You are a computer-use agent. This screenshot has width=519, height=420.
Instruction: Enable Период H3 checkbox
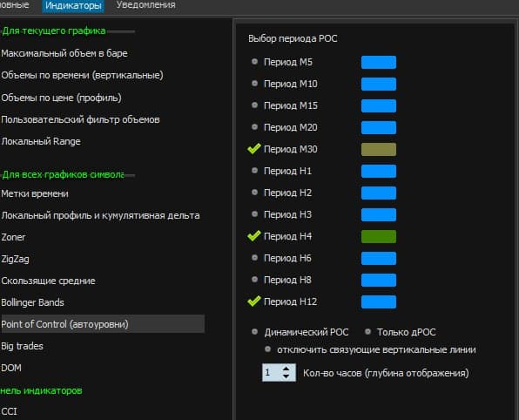pos(254,214)
